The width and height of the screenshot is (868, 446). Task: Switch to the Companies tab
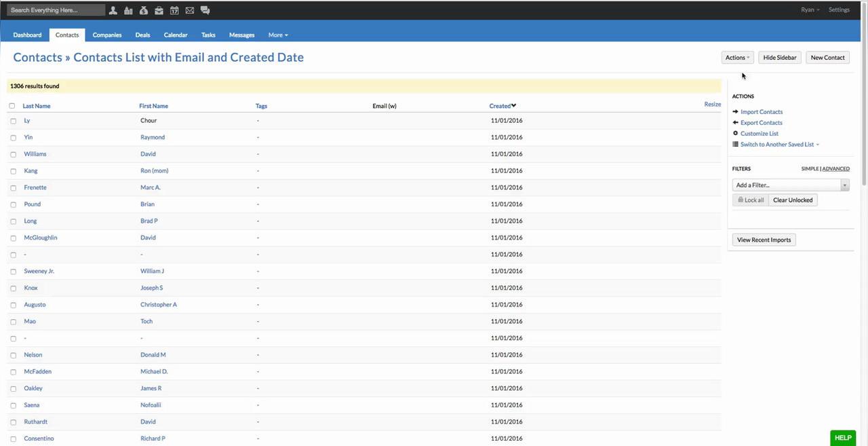(x=107, y=35)
